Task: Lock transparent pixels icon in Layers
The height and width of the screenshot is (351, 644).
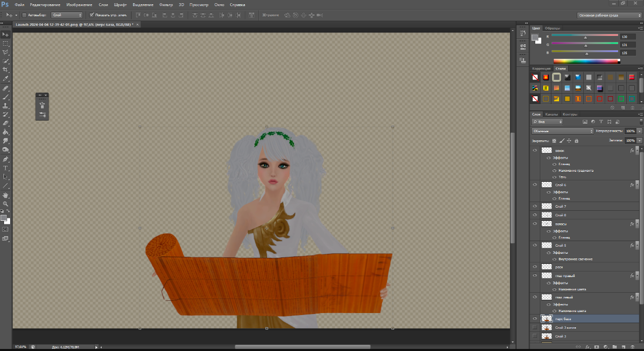Action: click(x=554, y=140)
